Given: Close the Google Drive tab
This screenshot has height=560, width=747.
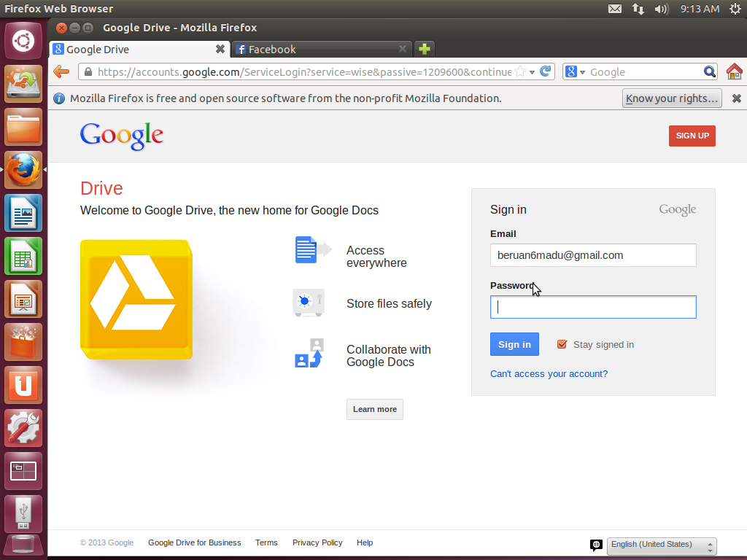Looking at the screenshot, I should pos(220,49).
